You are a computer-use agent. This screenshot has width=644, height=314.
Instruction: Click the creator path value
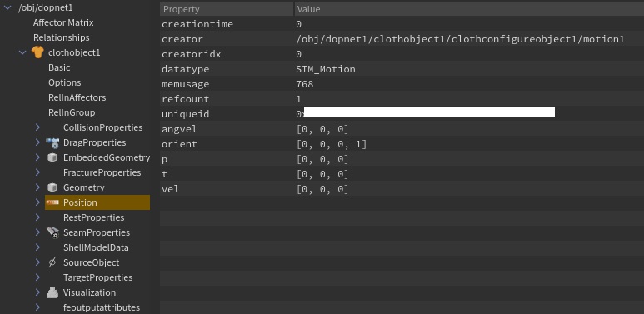pyautogui.click(x=460, y=39)
